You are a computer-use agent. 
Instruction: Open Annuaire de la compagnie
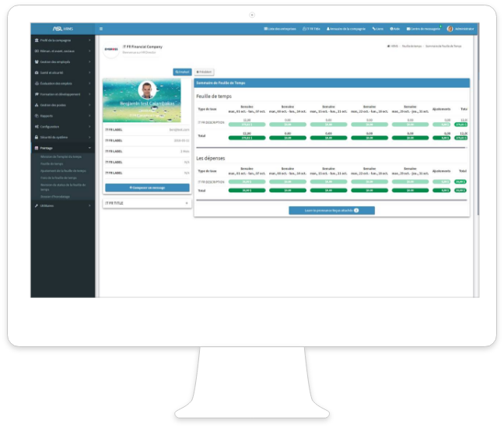coord(346,29)
